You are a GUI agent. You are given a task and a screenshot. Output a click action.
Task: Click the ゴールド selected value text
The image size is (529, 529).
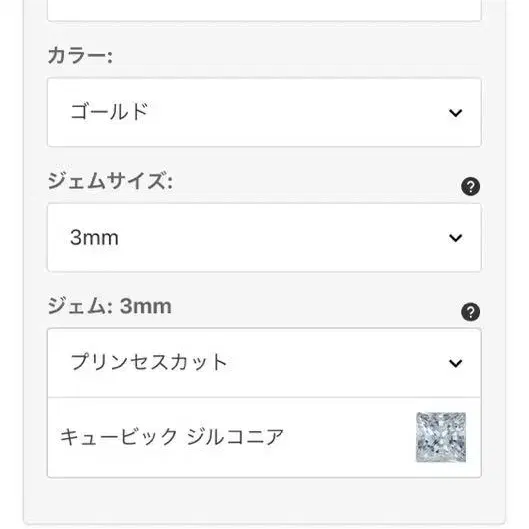pyautogui.click(x=109, y=112)
